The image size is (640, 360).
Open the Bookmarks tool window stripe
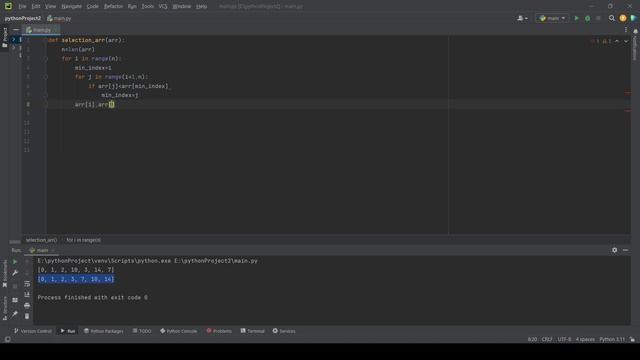pyautogui.click(x=5, y=273)
